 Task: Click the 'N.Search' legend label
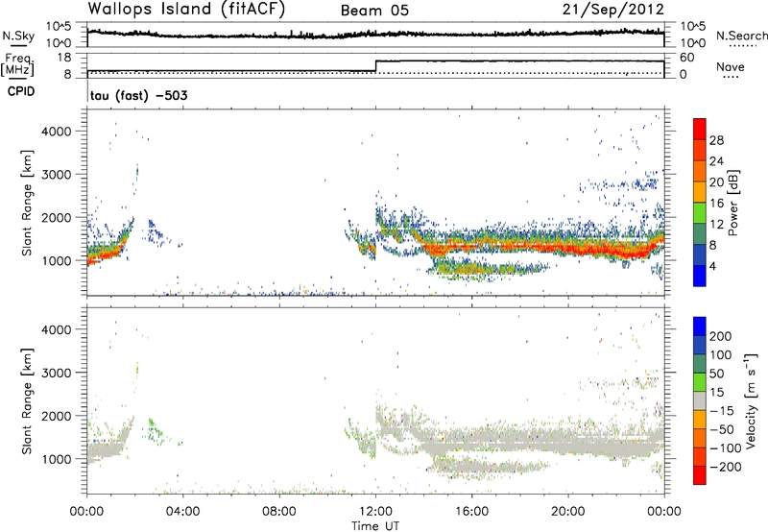[x=741, y=36]
